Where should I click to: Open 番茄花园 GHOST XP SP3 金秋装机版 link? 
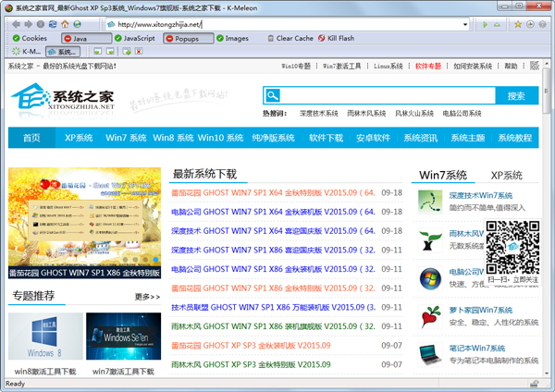coord(251,345)
